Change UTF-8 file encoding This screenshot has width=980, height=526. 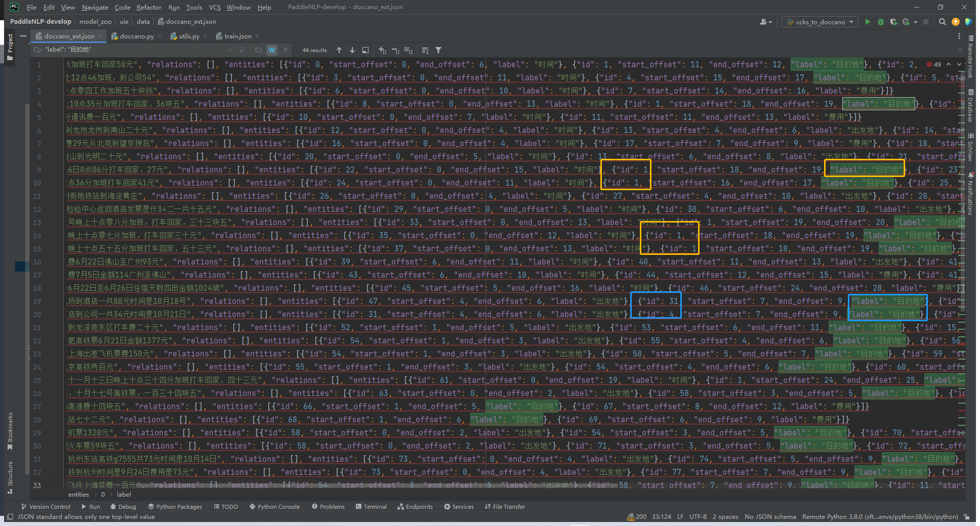click(698, 517)
